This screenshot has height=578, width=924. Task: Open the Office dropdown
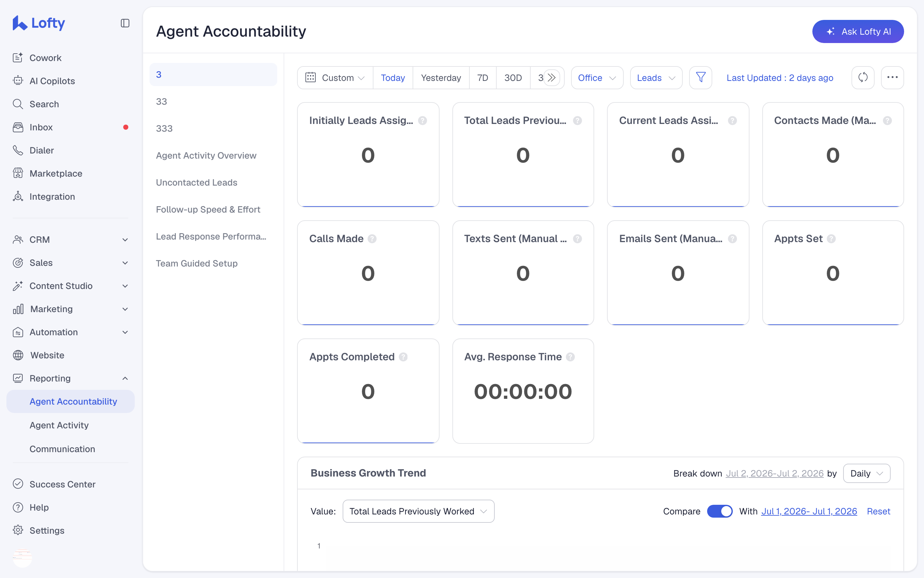tap(597, 78)
